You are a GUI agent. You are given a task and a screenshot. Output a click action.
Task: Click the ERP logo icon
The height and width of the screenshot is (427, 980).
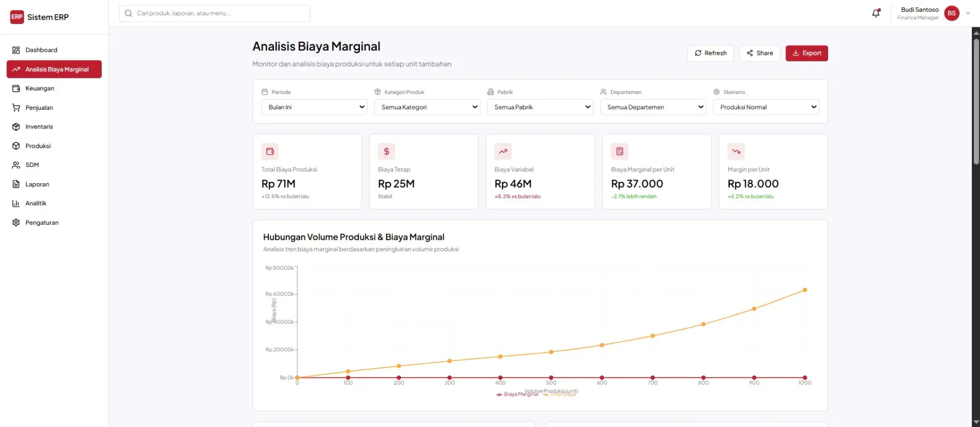[17, 17]
